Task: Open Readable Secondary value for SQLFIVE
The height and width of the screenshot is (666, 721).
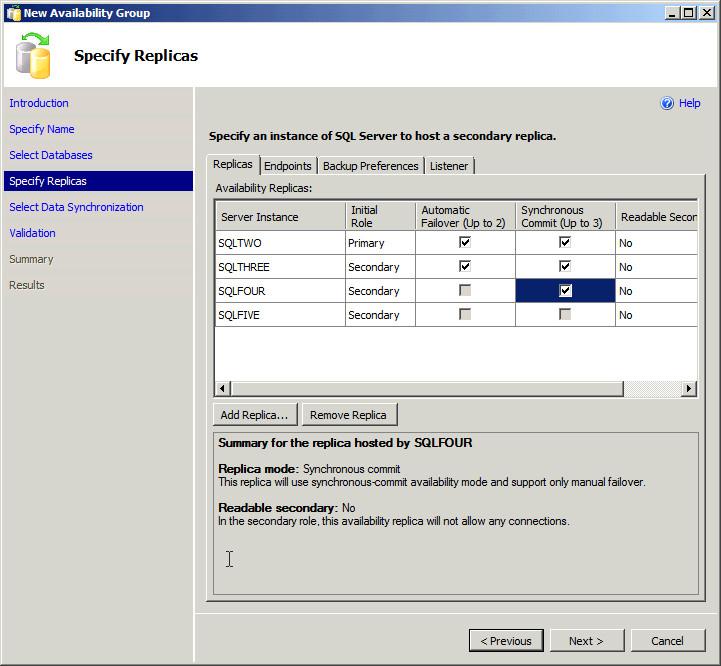Action: point(656,315)
